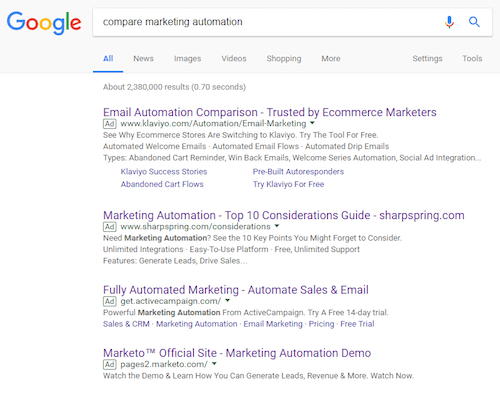Image resolution: width=500 pixels, height=393 pixels.
Task: Click pages2.marketo.com/ URL text
Action: pos(164,364)
